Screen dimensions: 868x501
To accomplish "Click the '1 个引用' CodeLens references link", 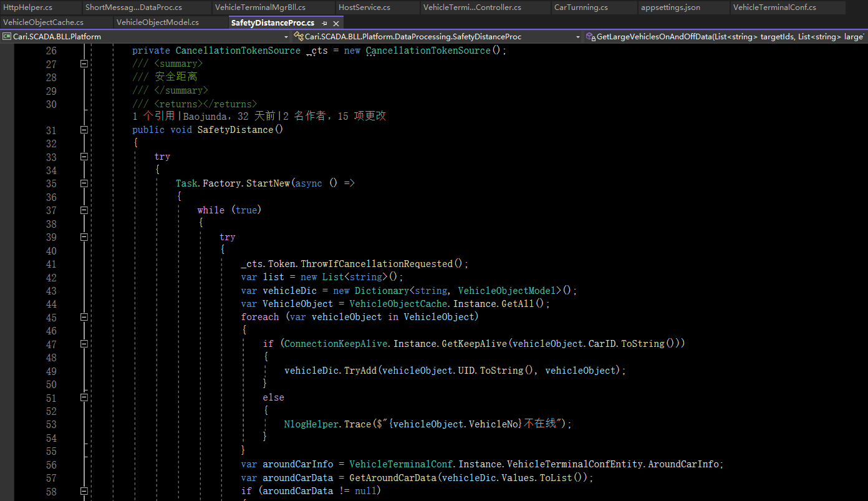I will [x=153, y=116].
